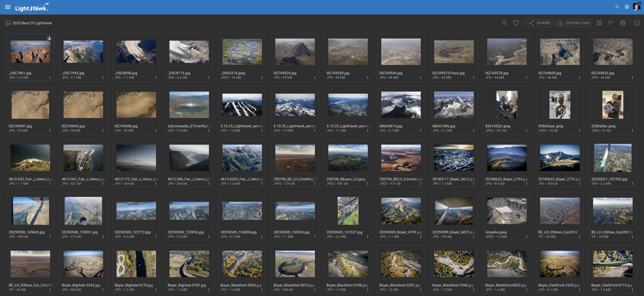
Task: Open more options for Boyer_ClarkFork-5119.jpg
Action: (x=632, y=290)
